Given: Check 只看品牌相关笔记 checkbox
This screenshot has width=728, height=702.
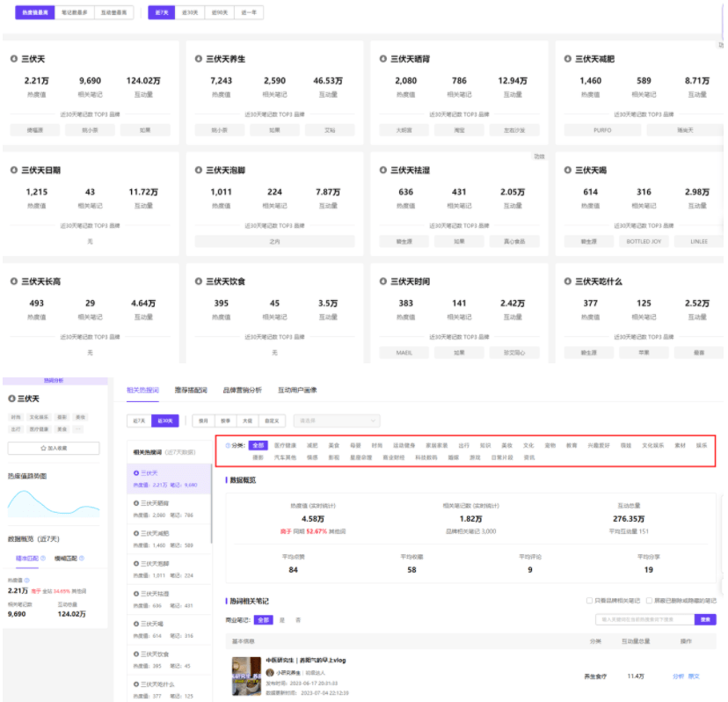Looking at the screenshot, I should click(589, 601).
